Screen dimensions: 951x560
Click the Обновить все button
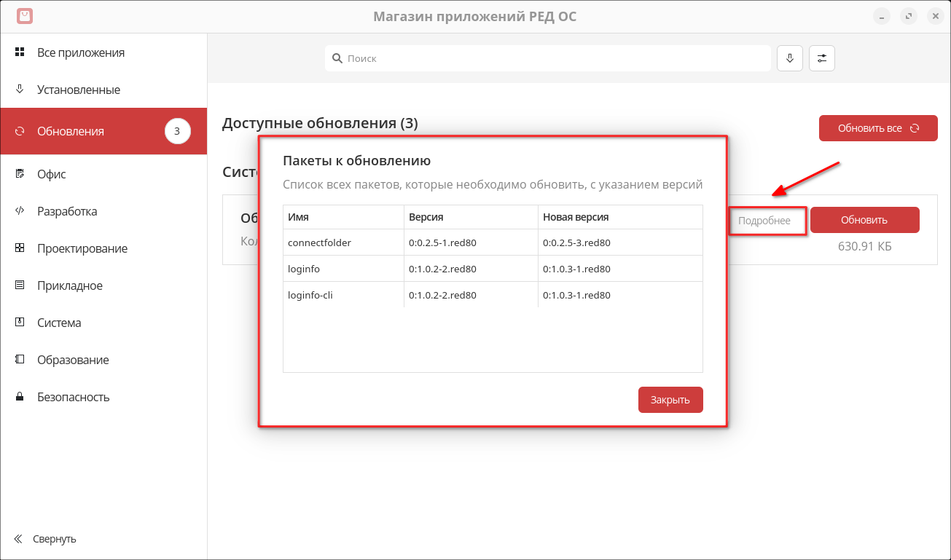[877, 128]
